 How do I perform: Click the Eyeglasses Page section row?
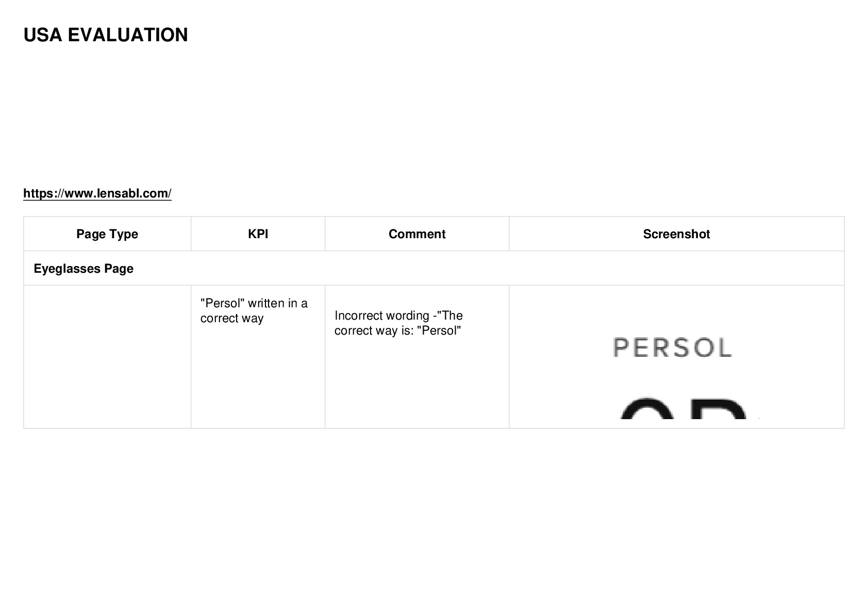pos(433,269)
